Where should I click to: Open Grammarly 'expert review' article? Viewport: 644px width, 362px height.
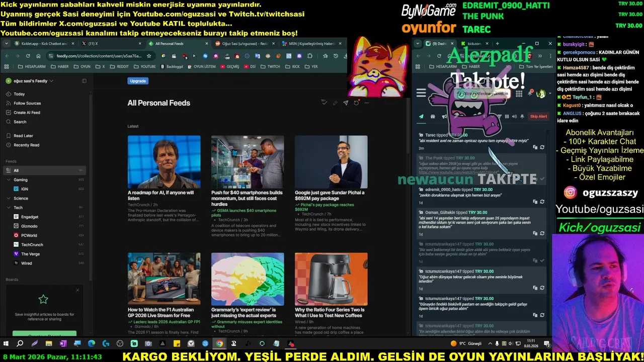(248, 294)
